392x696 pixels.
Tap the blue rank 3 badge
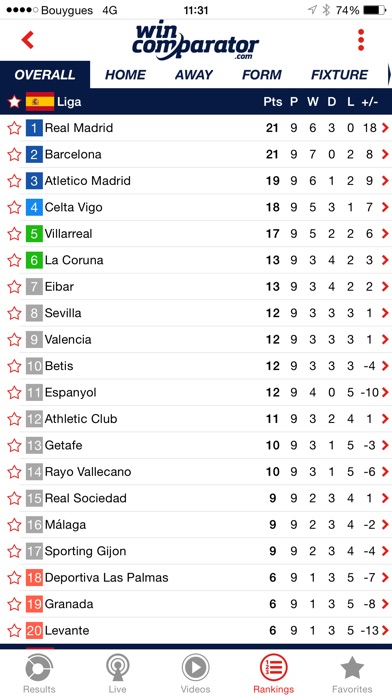click(34, 181)
